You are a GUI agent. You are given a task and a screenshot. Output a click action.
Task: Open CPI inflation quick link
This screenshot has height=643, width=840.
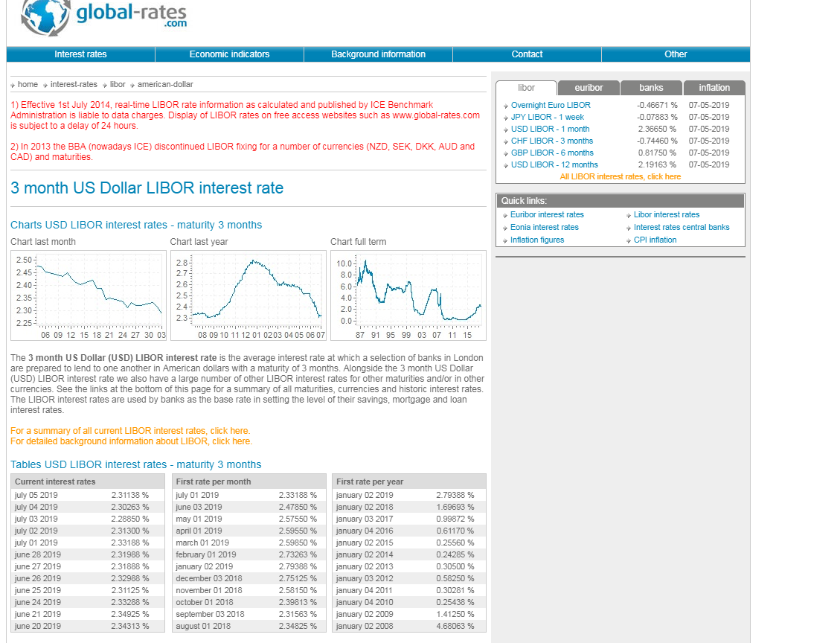pos(655,240)
